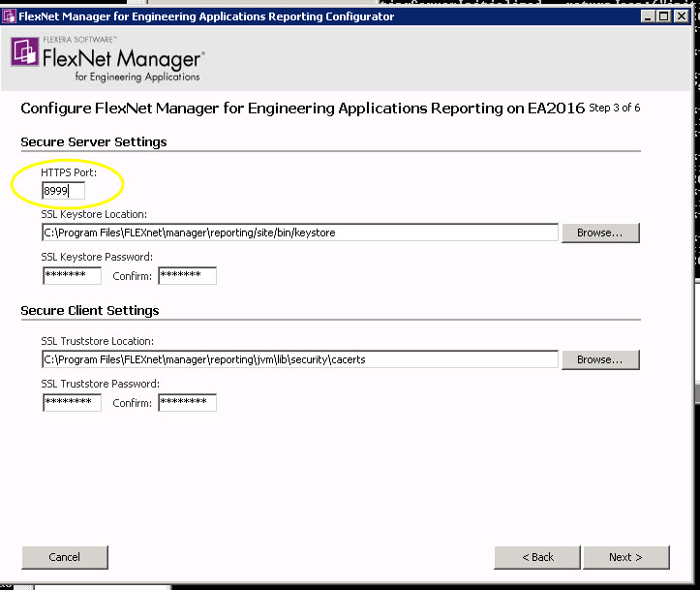This screenshot has width=700, height=590.
Task: Browse for the SSL Keystore location
Action: pos(600,233)
